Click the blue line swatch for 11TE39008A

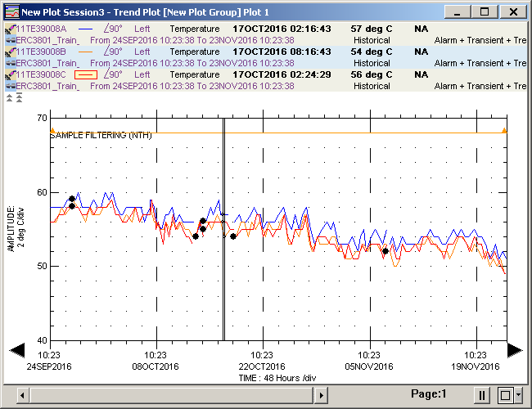(86, 29)
